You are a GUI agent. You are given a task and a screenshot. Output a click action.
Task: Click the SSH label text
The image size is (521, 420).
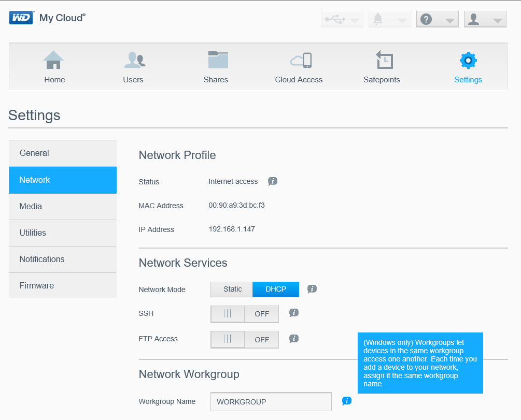[x=146, y=313]
